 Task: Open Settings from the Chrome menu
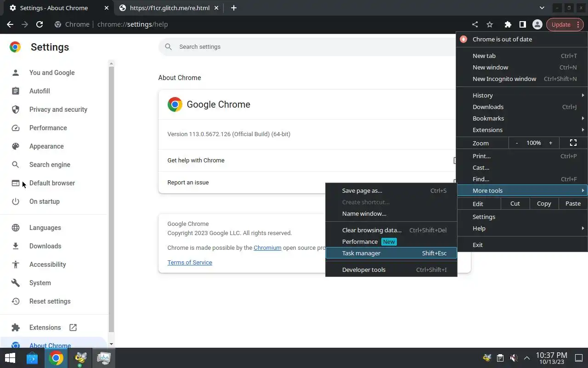click(522, 217)
